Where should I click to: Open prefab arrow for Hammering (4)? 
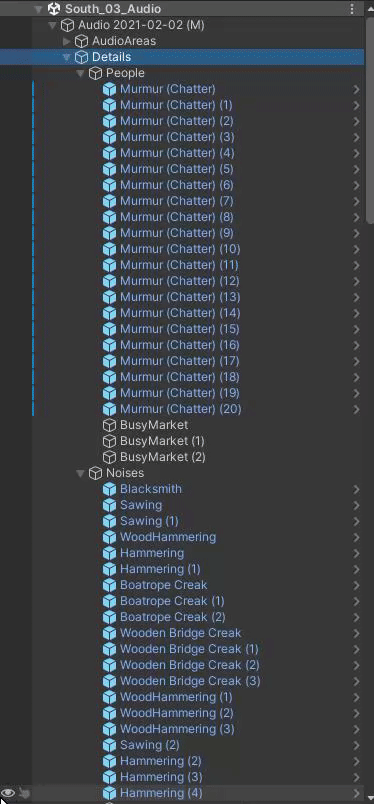coord(357,793)
